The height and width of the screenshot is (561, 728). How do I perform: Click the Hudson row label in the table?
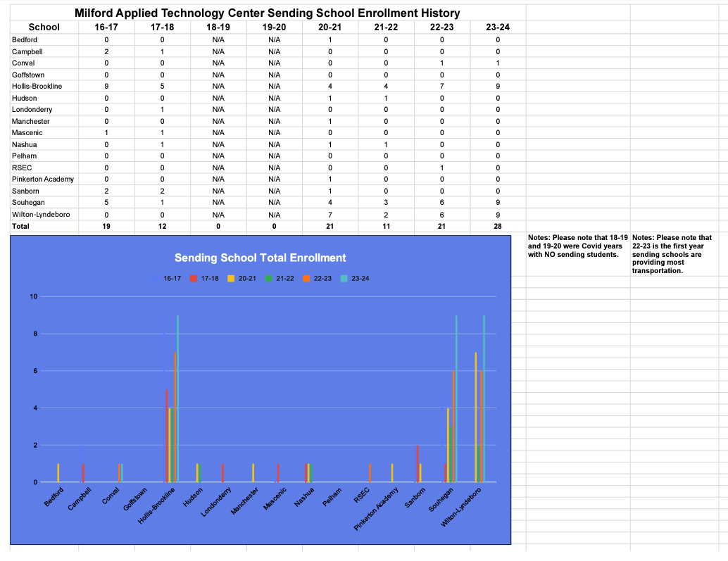[x=24, y=98]
